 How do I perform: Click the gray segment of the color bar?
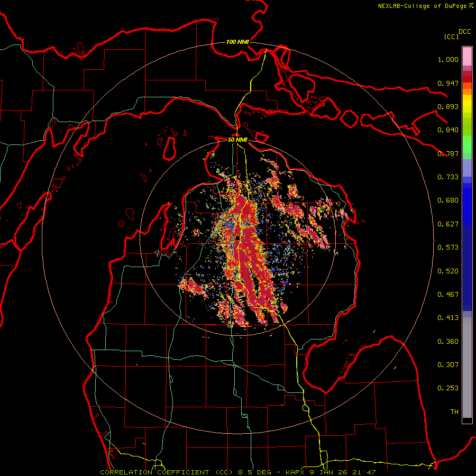pos(467,368)
